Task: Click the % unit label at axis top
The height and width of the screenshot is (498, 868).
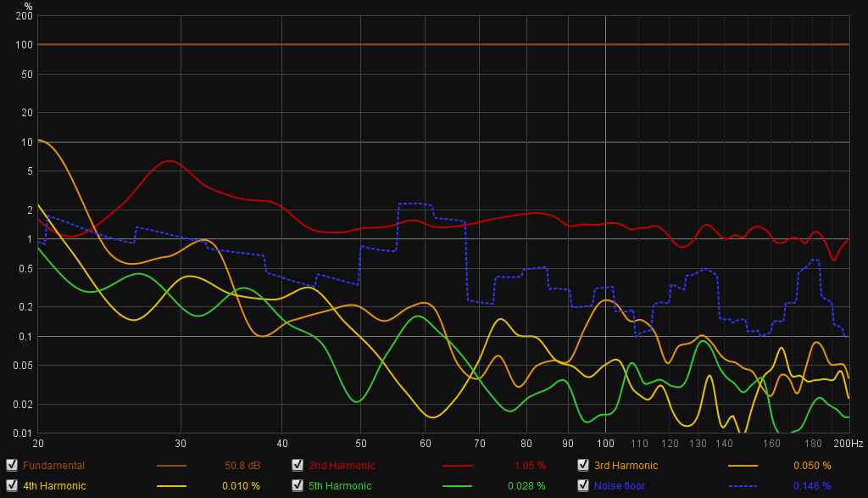Action: tap(28, 7)
